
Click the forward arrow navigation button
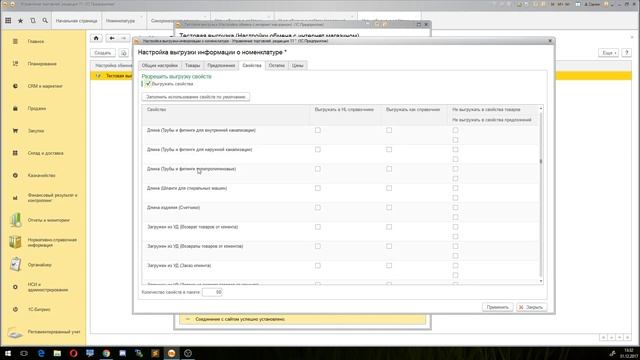point(123,38)
